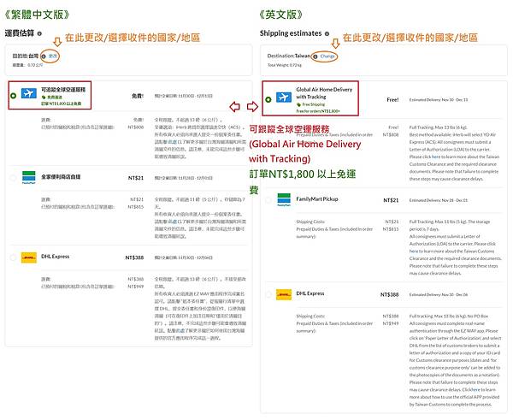This screenshot has width=513, height=420.
Task: Select 可追蹤全球空運服務 radio in Chinese panel
Action: tap(14, 96)
